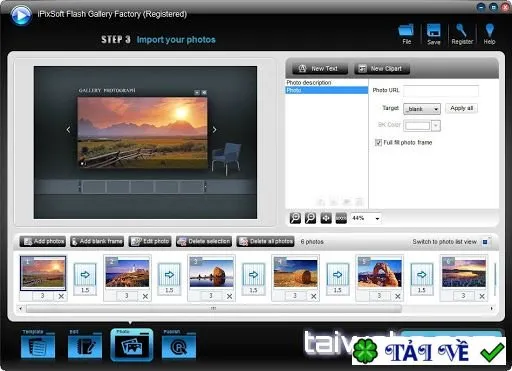Go to the Edit step tab
The width and height of the screenshot is (512, 371).
coord(85,344)
